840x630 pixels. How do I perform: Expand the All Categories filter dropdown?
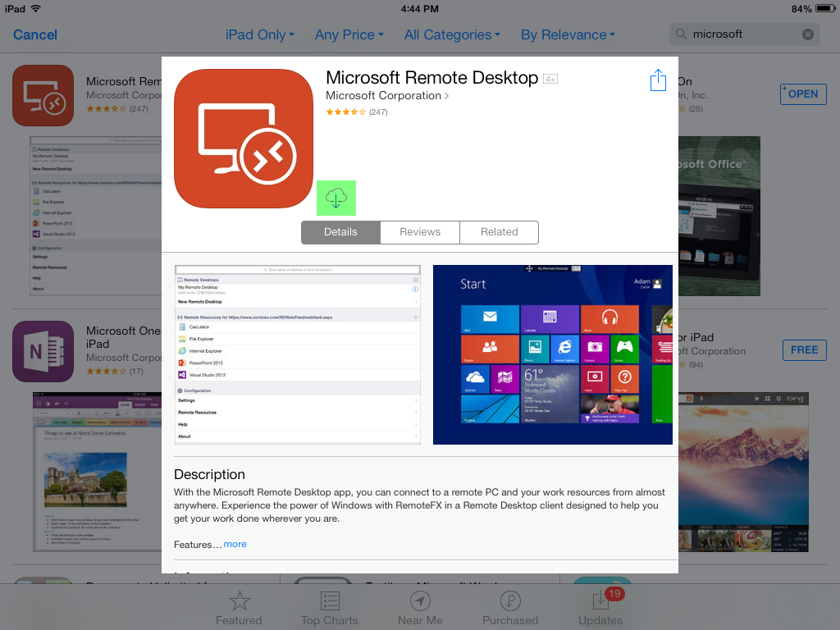[452, 34]
